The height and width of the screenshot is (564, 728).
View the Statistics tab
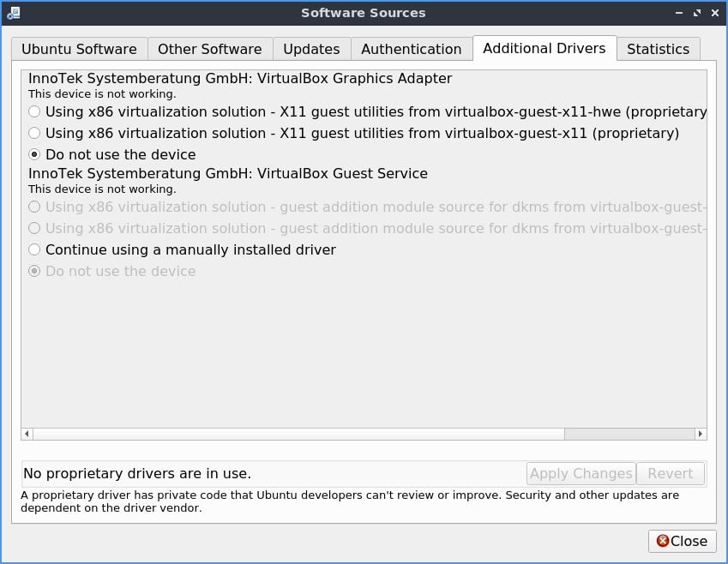[x=658, y=49]
